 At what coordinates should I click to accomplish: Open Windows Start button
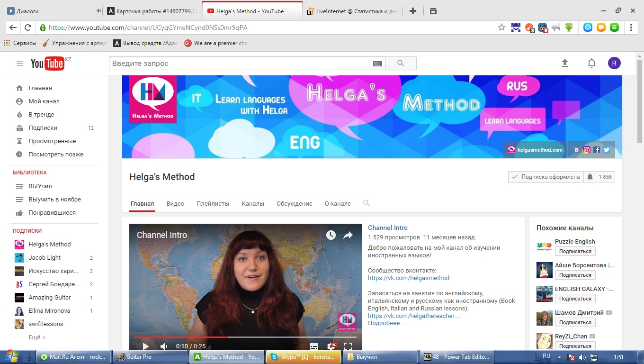point(11,356)
